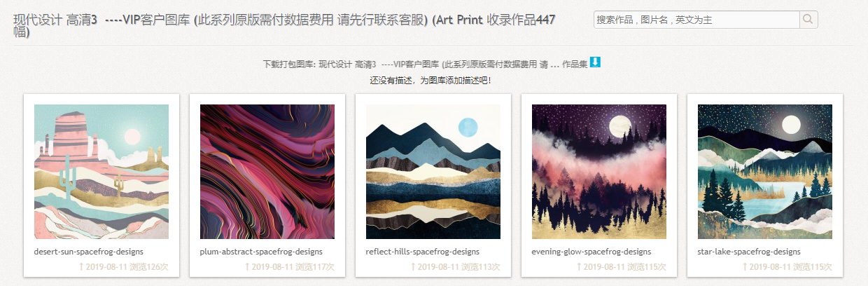Image resolution: width=868 pixels, height=286 pixels.
Task: Click the plum-abstract-spacefrog-designs title link
Action: [261, 252]
